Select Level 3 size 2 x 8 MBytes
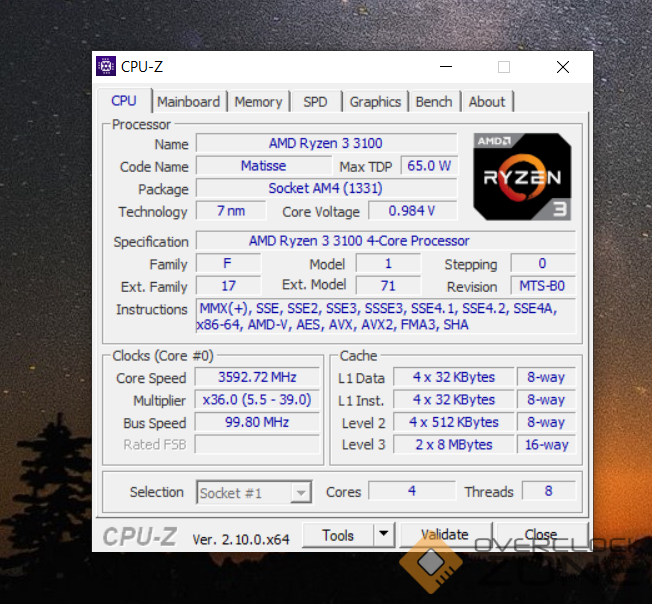 point(454,445)
